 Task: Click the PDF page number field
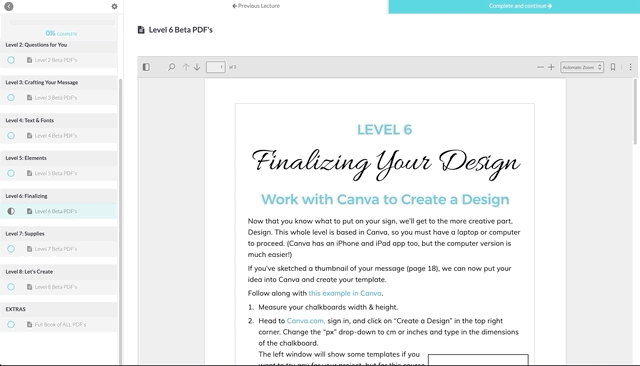(x=216, y=67)
